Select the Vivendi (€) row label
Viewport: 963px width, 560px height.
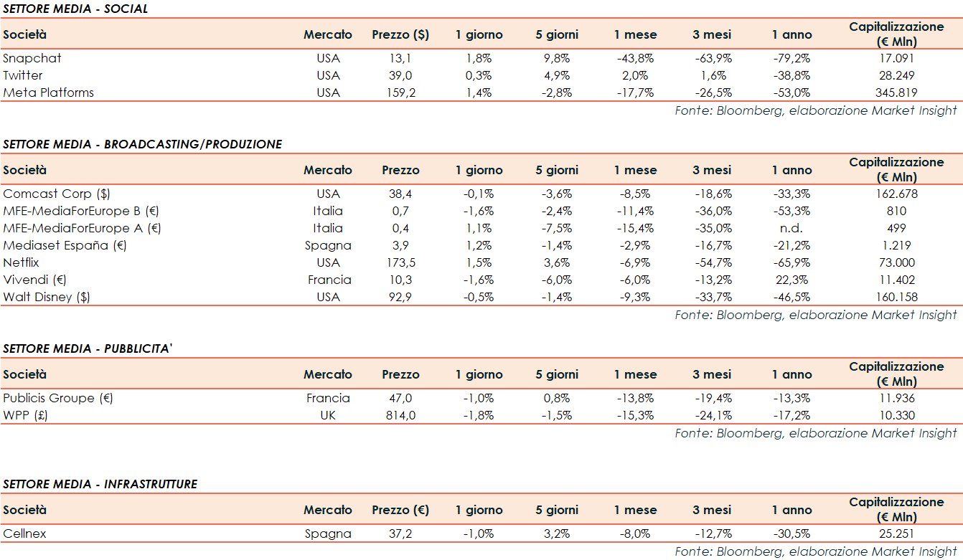(34, 280)
